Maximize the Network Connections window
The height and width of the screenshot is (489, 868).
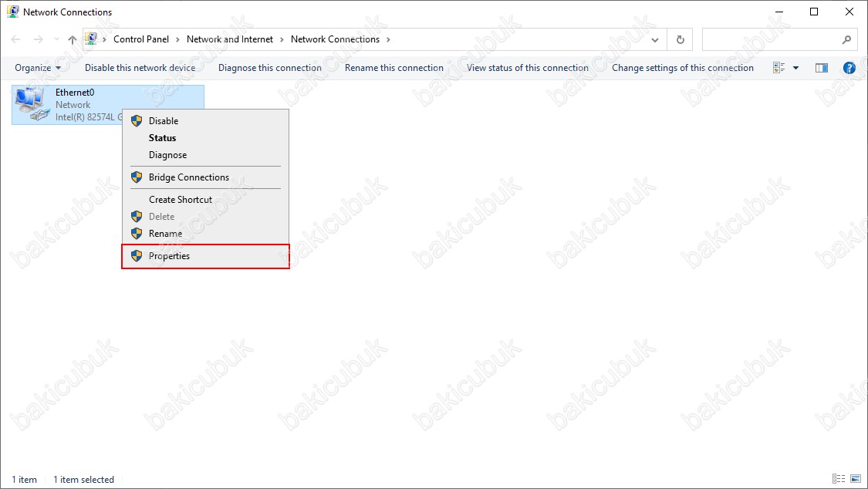[x=814, y=12]
